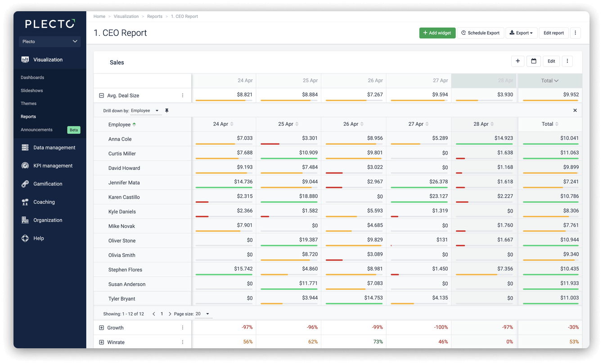The height and width of the screenshot is (364, 603).
Task: Open the Plecto organization selector
Action: [x=49, y=41]
